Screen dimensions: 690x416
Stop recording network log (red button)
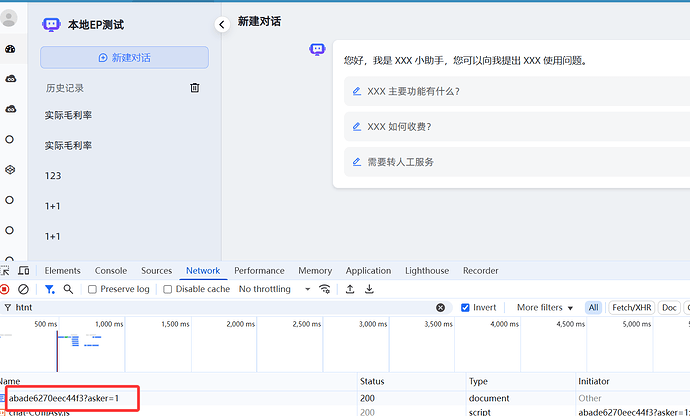point(5,289)
